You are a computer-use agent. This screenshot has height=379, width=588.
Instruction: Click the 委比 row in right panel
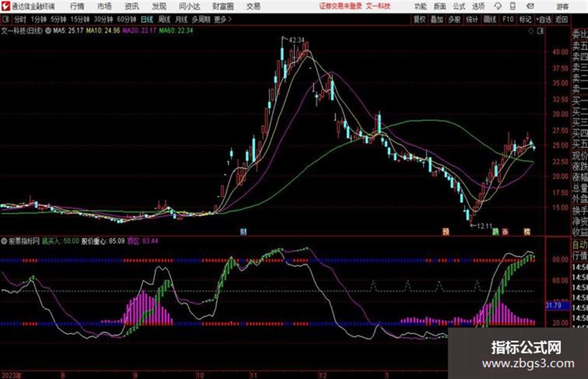coord(580,35)
